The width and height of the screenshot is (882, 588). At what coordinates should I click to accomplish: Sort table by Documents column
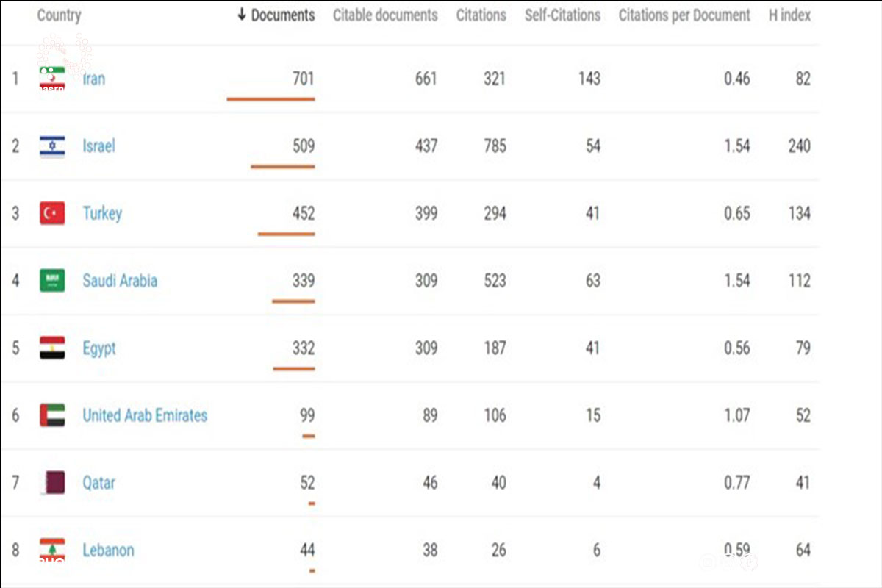(276, 15)
